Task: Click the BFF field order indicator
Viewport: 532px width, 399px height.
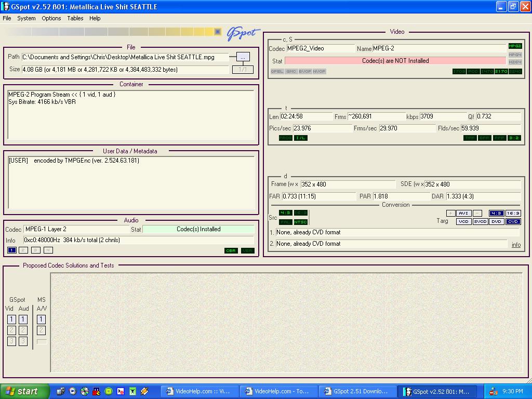Action: pyautogui.click(x=485, y=138)
